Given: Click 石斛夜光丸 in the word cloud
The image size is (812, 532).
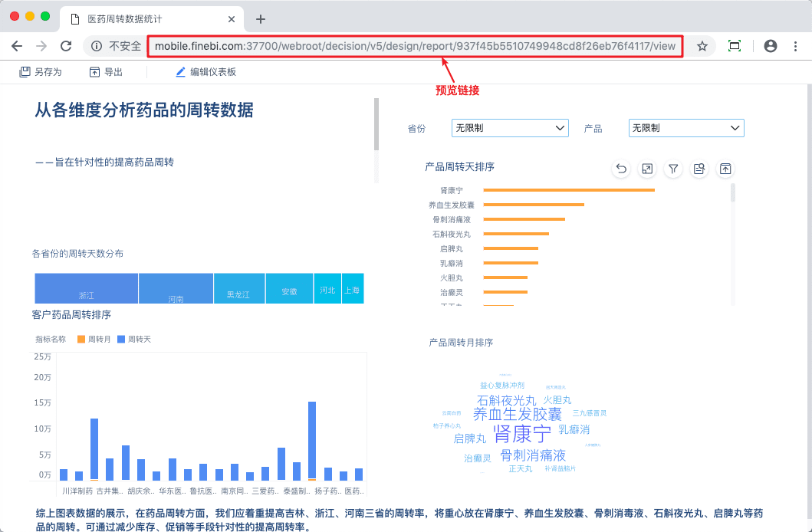Looking at the screenshot, I should (x=506, y=401).
